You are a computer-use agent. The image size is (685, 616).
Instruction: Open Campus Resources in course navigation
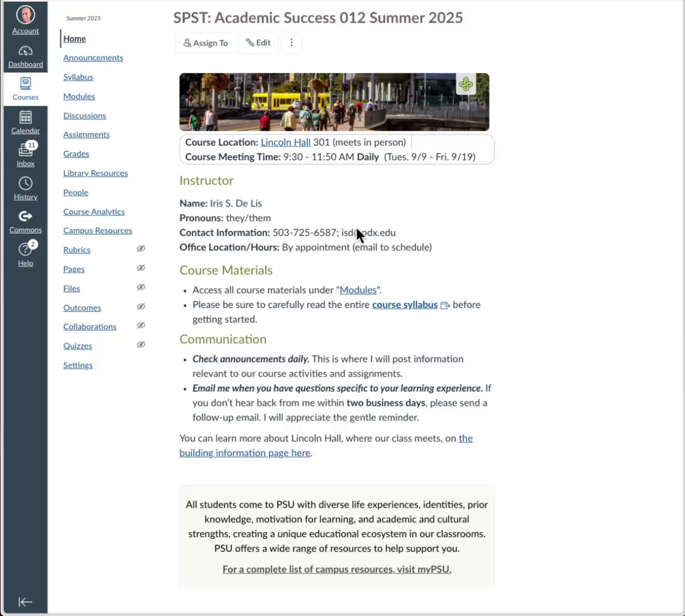click(98, 230)
